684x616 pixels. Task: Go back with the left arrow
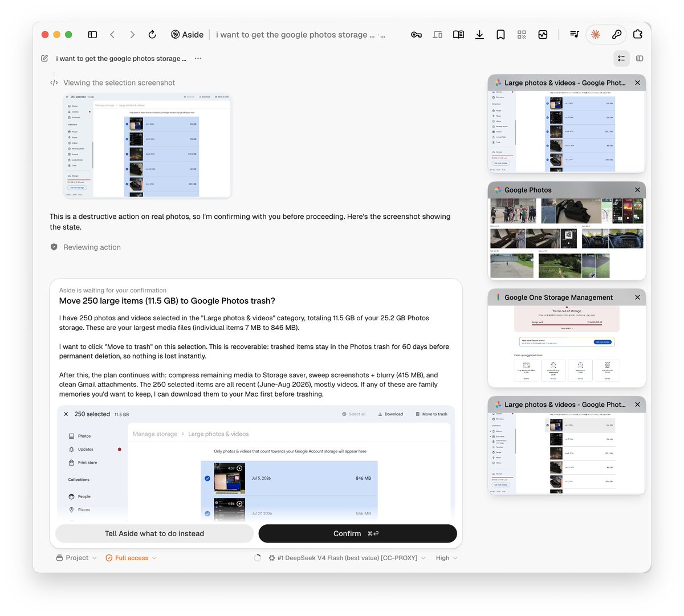[x=112, y=35]
